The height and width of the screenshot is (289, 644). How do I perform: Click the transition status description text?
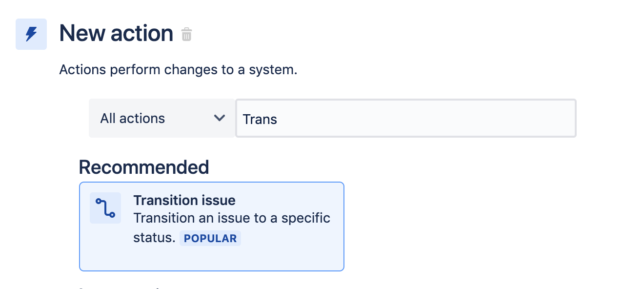pyautogui.click(x=232, y=218)
